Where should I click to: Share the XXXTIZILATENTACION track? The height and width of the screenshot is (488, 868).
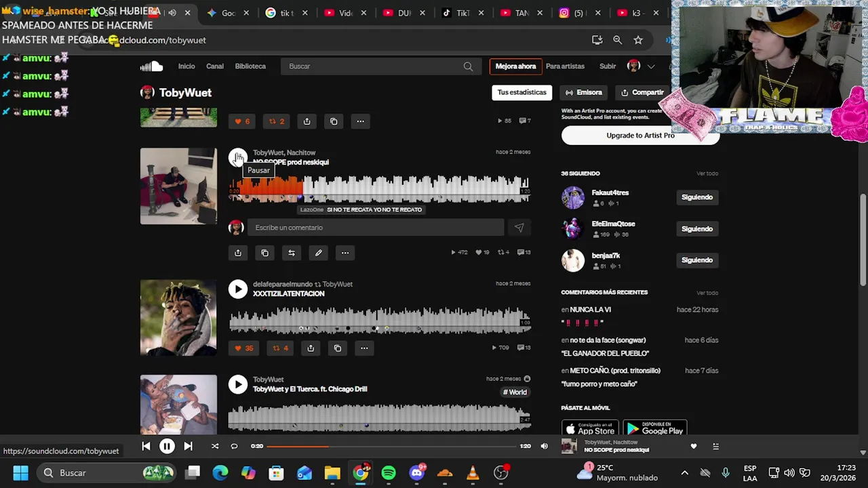[311, 348]
